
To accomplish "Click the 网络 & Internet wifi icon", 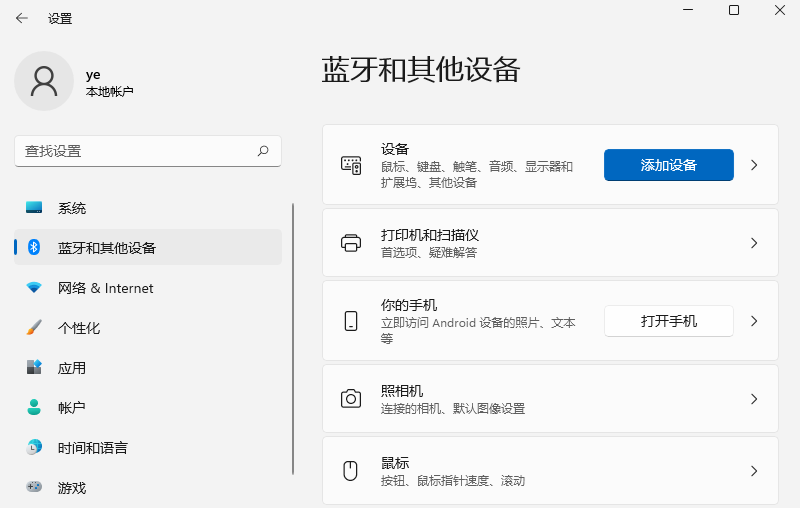I will [x=34, y=288].
